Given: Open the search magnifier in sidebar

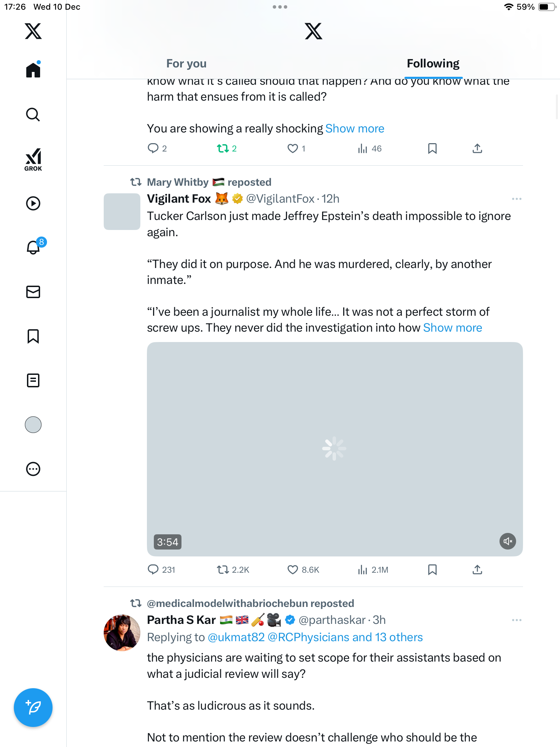Looking at the screenshot, I should (33, 115).
